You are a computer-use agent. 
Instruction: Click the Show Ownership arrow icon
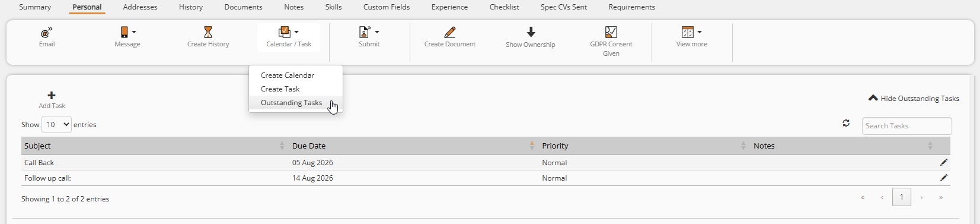tap(531, 32)
